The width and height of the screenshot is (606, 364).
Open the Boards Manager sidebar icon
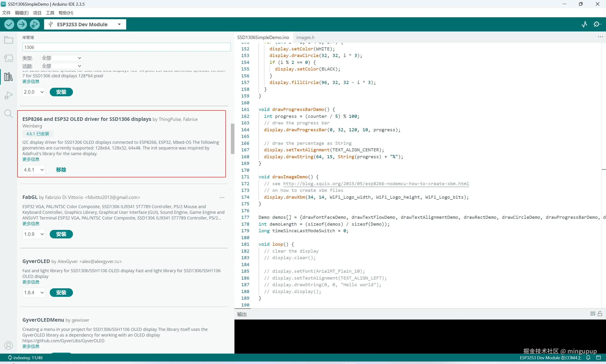[8, 58]
